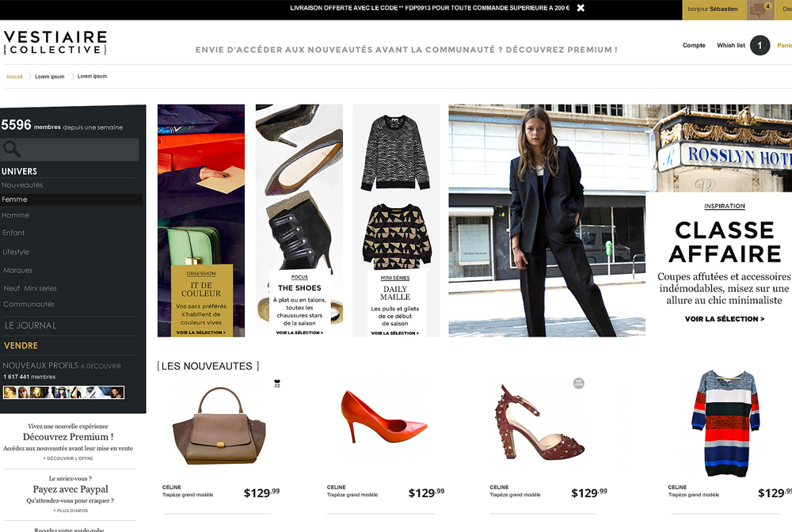
Task: Click the We Love badge on studded sandal
Action: click(579, 384)
